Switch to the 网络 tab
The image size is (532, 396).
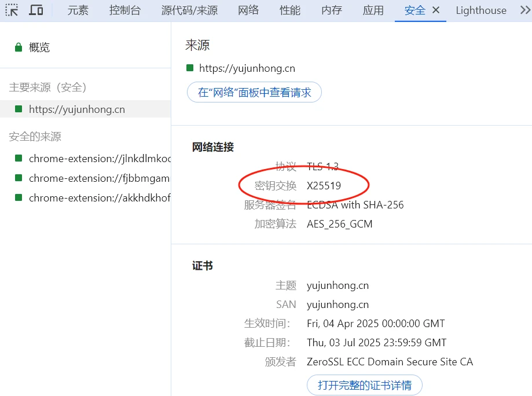(248, 10)
